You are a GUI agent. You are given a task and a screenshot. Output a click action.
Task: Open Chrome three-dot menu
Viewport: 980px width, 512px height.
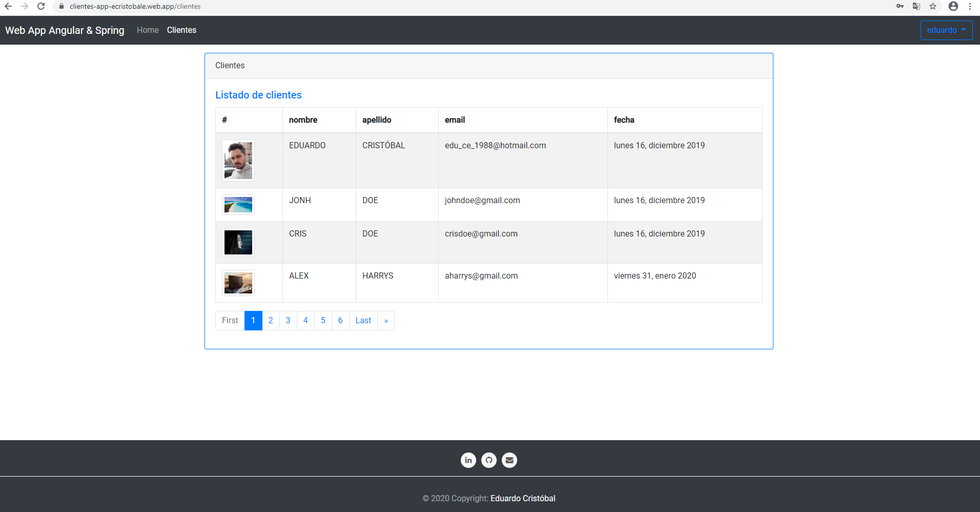[x=970, y=6]
